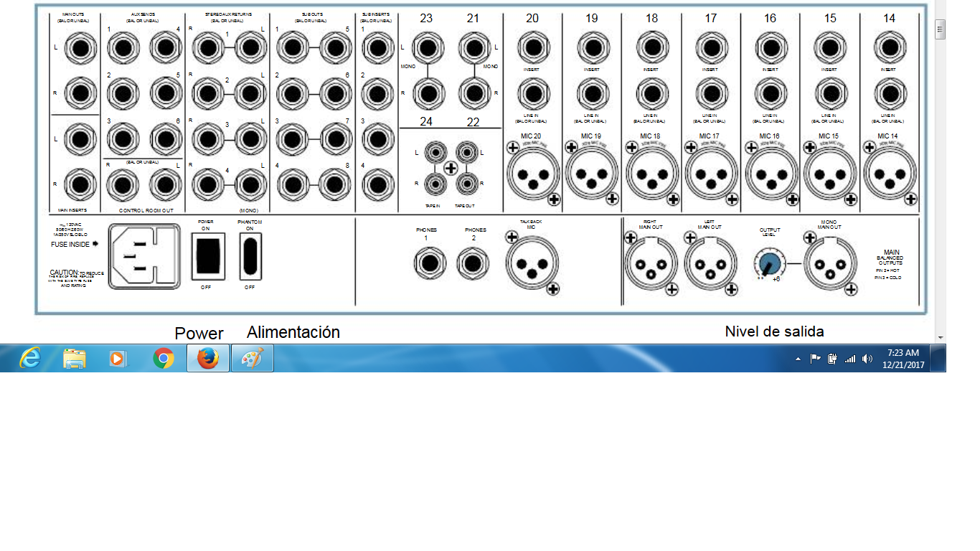
Task: Click the OUTPUT LEVEL knob
Action: (769, 263)
